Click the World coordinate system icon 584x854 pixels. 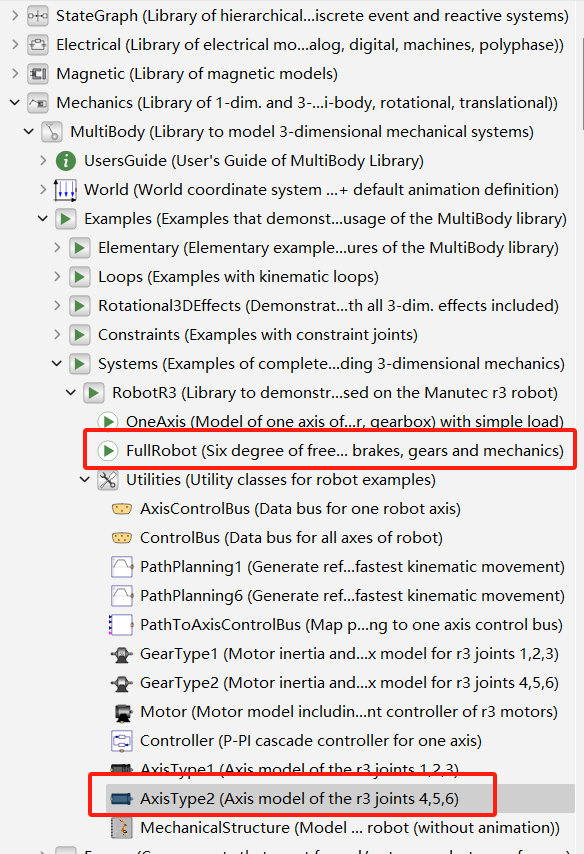[x=65, y=190]
